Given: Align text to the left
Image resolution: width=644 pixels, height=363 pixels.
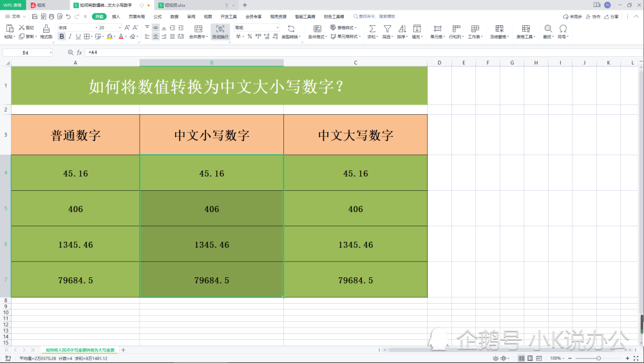Looking at the screenshot, I should click(x=147, y=37).
